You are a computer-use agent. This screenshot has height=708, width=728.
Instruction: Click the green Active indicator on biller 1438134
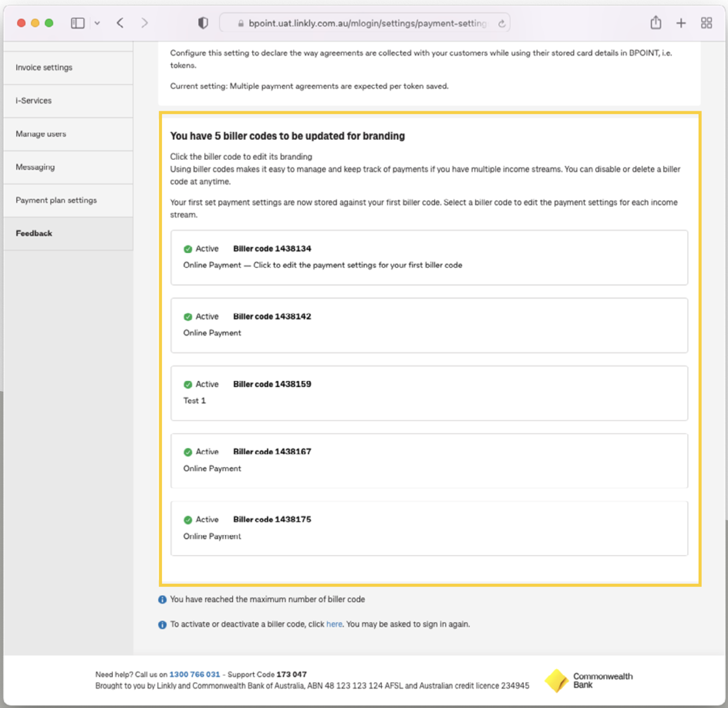[x=188, y=248]
